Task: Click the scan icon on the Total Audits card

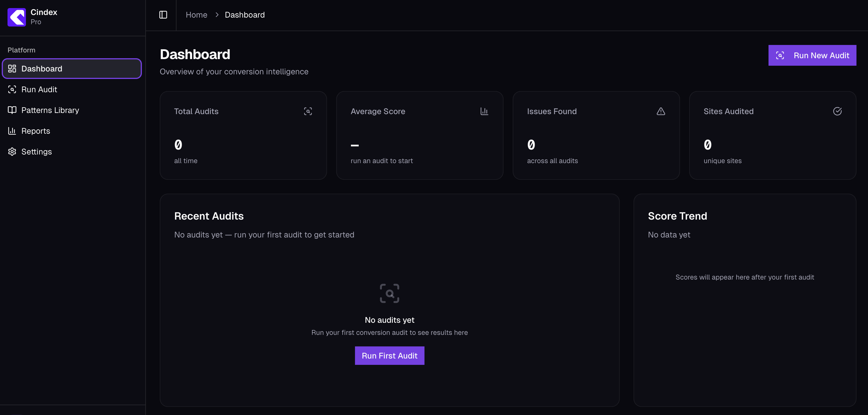Action: (x=308, y=111)
